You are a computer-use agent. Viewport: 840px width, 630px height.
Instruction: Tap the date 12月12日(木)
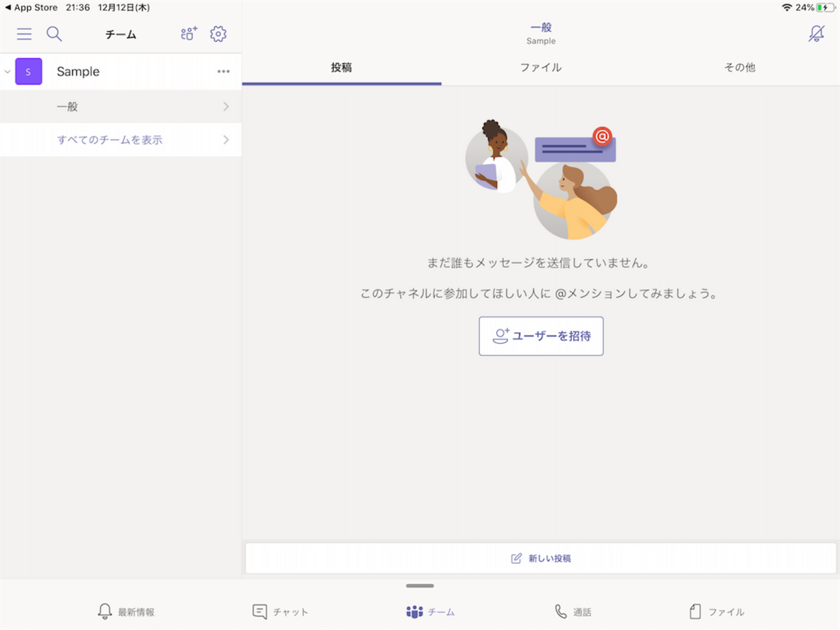click(124, 8)
